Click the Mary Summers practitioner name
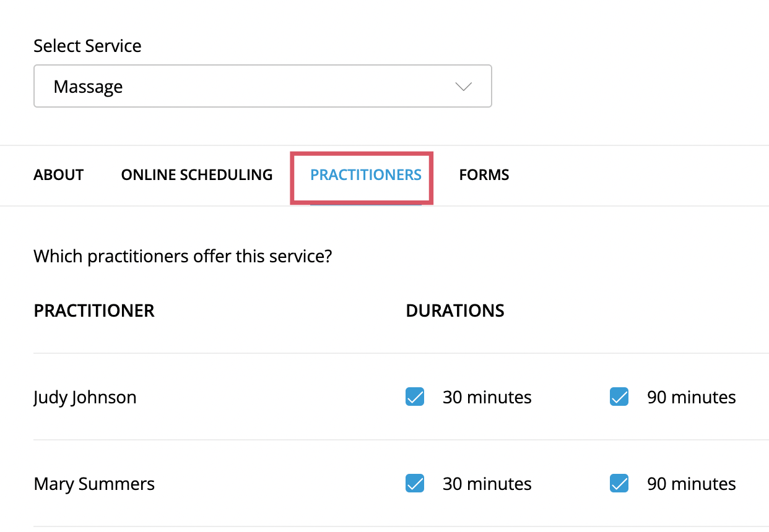769x532 pixels. [94, 484]
